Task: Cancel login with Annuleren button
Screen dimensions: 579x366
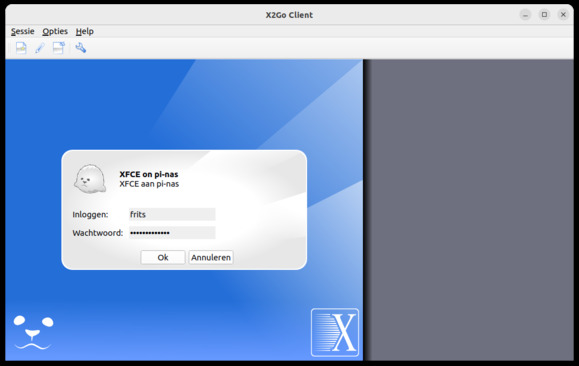Action: coord(211,257)
